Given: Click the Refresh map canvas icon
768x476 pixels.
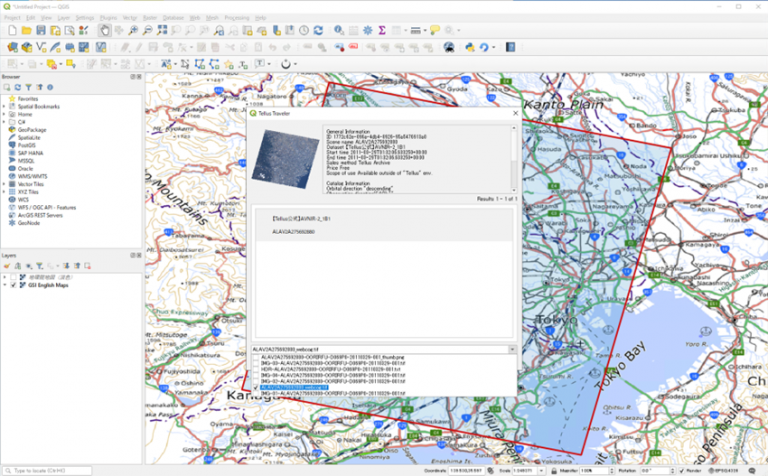Looking at the screenshot, I should pyautogui.click(x=318, y=31).
